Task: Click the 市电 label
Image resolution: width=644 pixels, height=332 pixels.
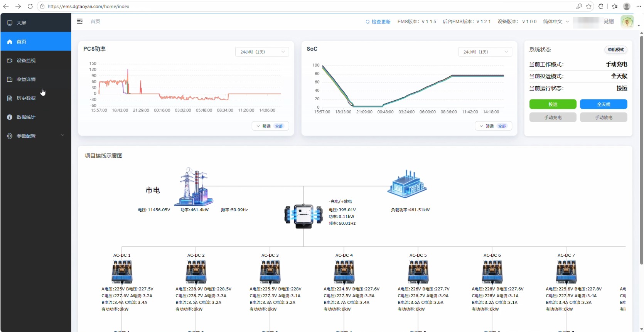Action: click(x=153, y=190)
